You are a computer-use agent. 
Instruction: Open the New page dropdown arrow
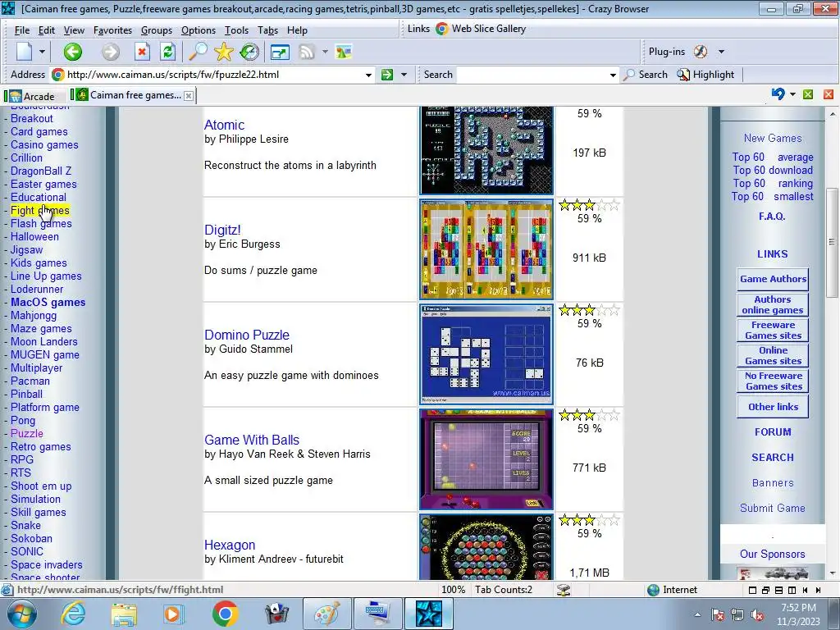click(x=42, y=52)
